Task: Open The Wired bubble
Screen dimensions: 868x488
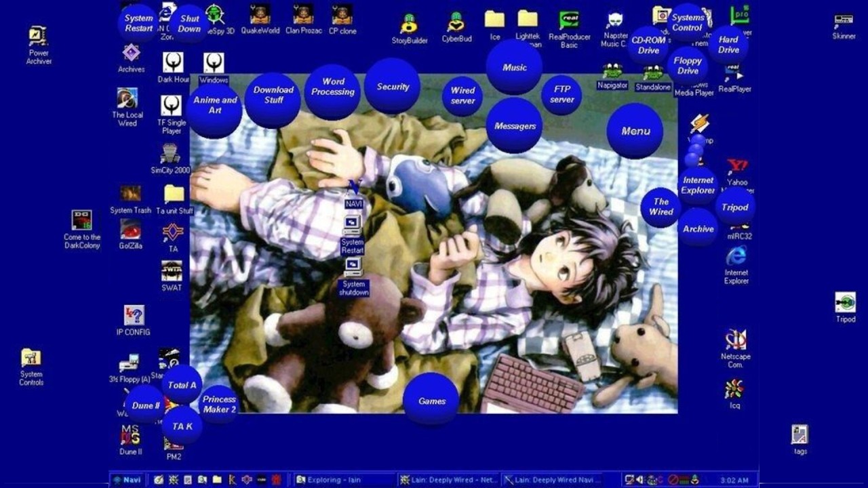Action: 660,207
